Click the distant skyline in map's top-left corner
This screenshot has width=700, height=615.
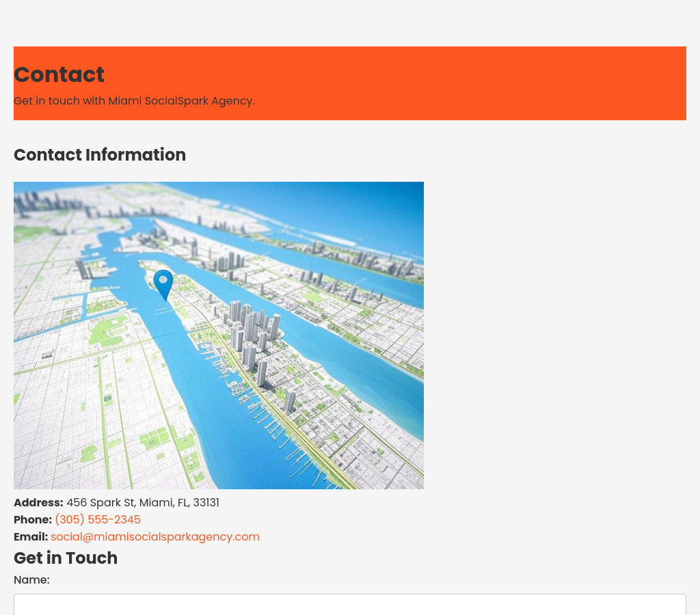coord(41,202)
